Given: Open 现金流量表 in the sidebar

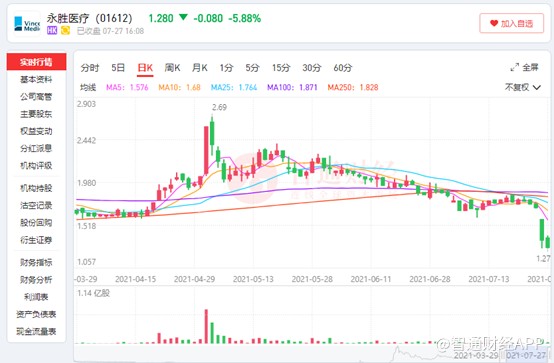Looking at the screenshot, I should 36,331.
